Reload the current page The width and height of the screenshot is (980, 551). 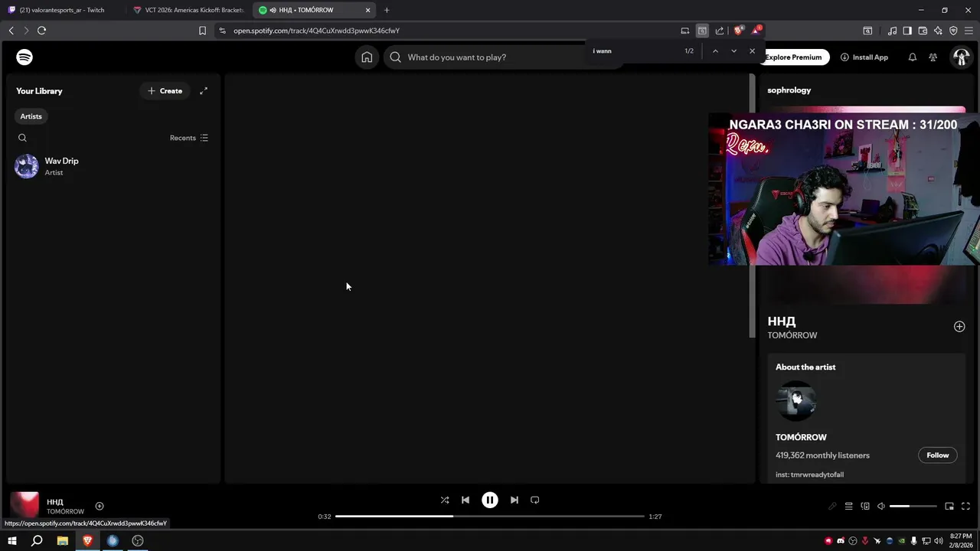tap(41, 31)
